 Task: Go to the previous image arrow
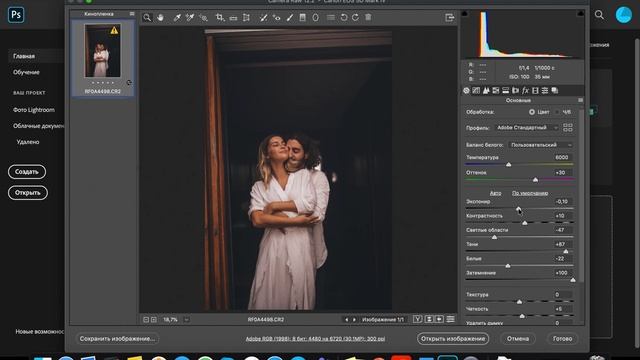(347, 320)
